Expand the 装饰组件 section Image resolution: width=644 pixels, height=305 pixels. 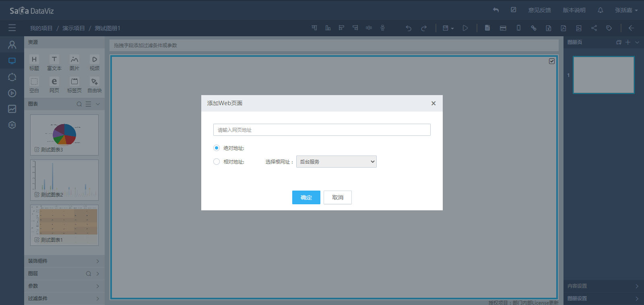tap(64, 261)
